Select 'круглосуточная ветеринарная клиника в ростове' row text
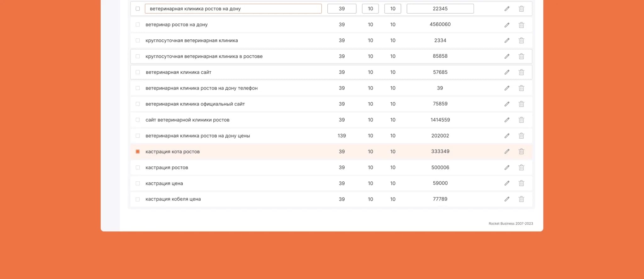 [204, 56]
